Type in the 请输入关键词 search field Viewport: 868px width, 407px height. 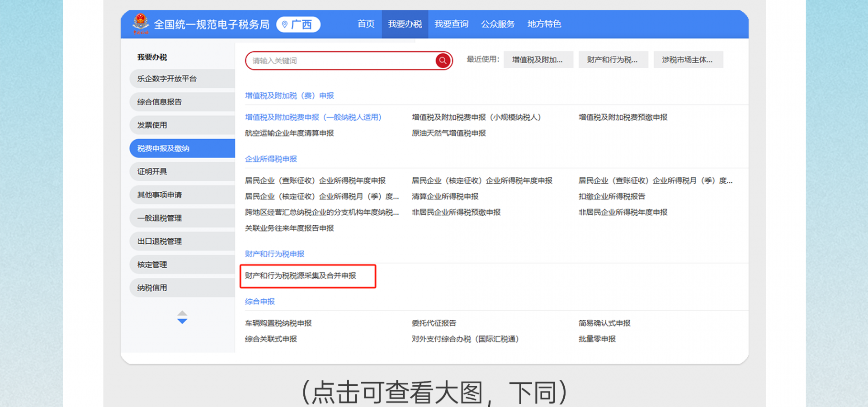(x=339, y=61)
